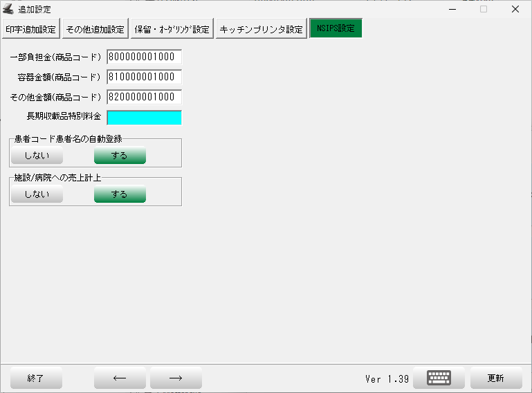The height and width of the screenshot is (393, 532).
Task: Click the 更新 button
Action: [495, 378]
